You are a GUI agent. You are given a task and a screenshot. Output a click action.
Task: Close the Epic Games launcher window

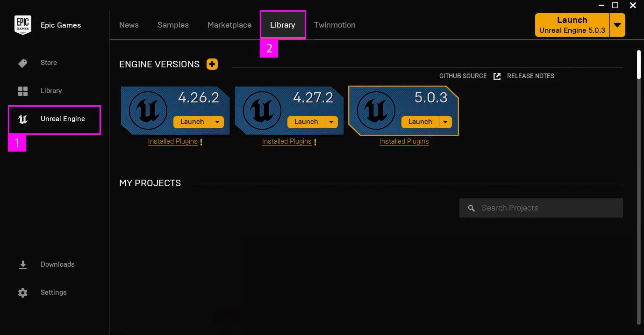click(x=633, y=5)
